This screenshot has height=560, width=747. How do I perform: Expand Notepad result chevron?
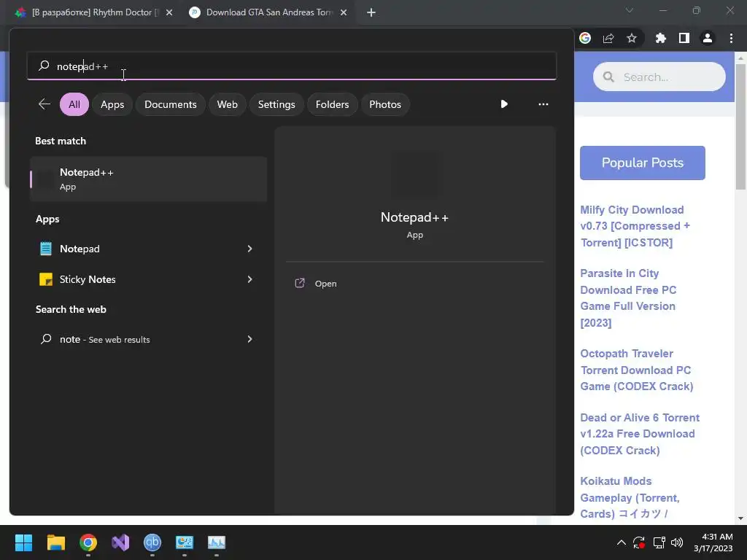click(249, 249)
